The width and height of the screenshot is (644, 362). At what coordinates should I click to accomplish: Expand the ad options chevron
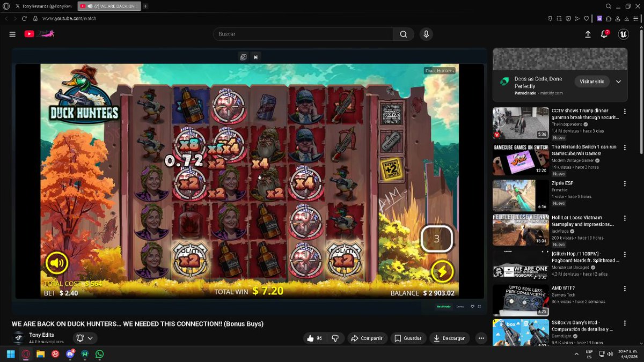pos(618,82)
